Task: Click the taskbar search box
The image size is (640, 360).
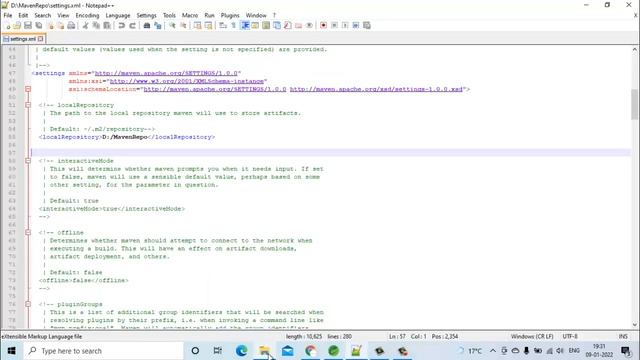Action: (x=103, y=351)
